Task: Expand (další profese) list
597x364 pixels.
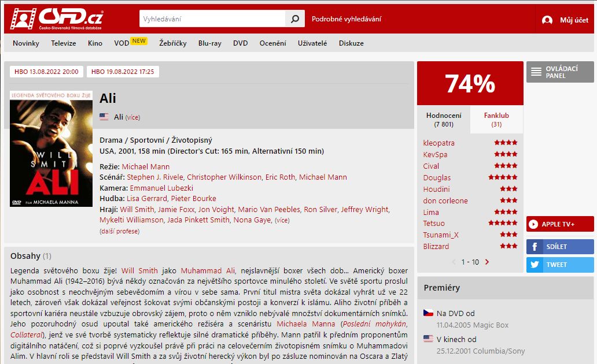Action: [x=120, y=231]
